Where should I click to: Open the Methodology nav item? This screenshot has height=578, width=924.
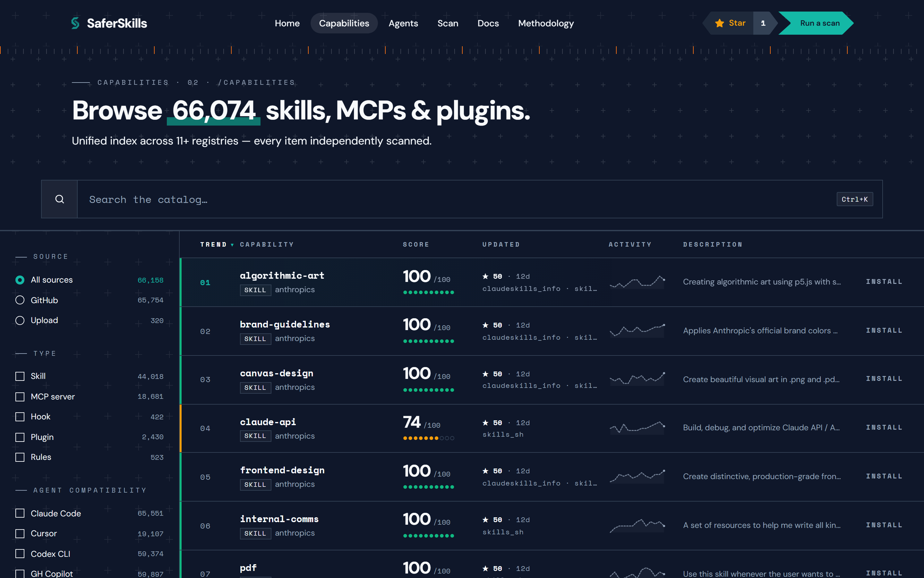pos(546,23)
